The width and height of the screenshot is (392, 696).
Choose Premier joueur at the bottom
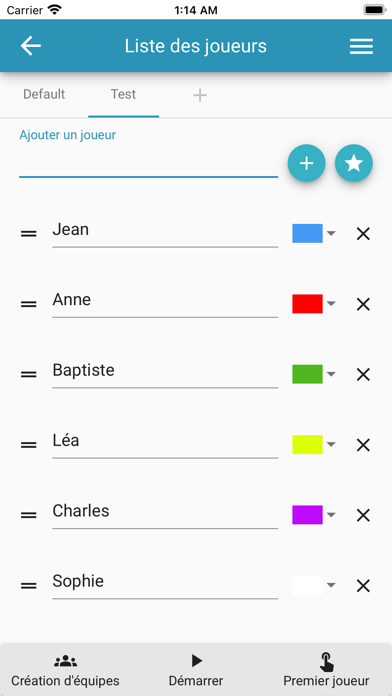click(x=326, y=670)
